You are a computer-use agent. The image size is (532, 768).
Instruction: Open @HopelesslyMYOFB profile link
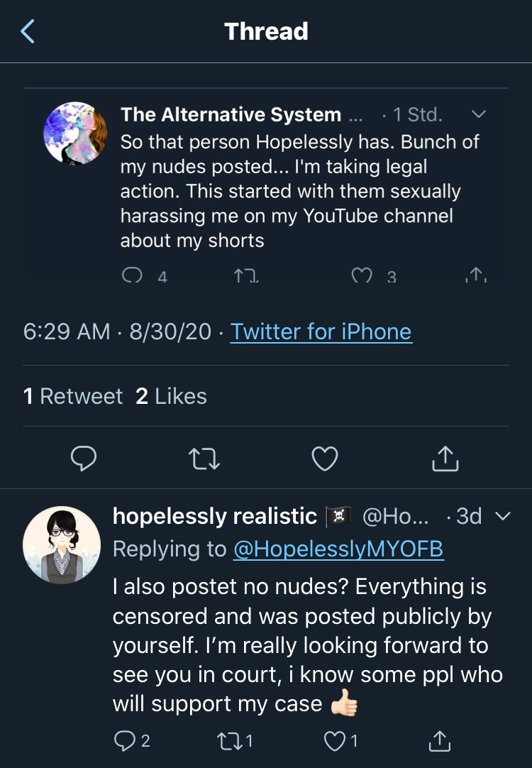pos(338,549)
